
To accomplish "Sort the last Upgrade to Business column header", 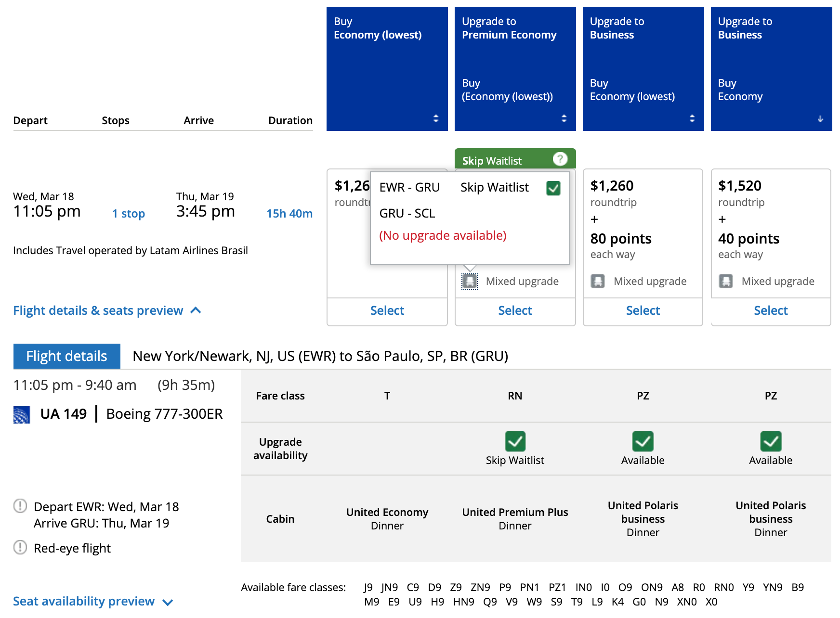I will (x=820, y=119).
